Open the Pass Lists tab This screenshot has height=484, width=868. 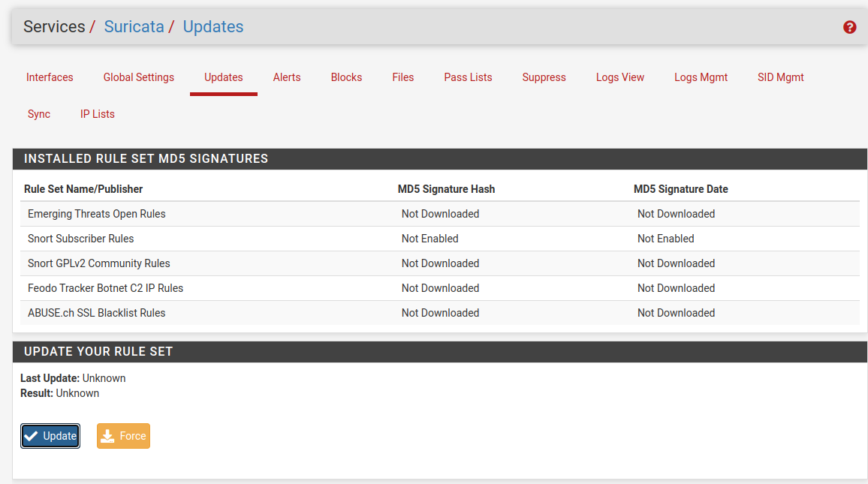point(468,77)
